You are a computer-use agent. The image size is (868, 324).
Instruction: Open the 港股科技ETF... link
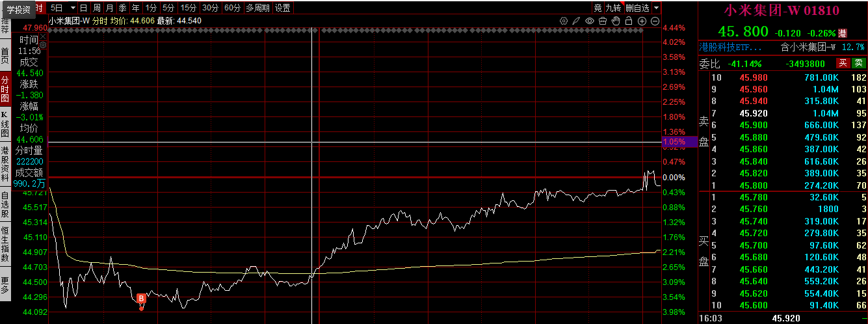pyautogui.click(x=730, y=47)
